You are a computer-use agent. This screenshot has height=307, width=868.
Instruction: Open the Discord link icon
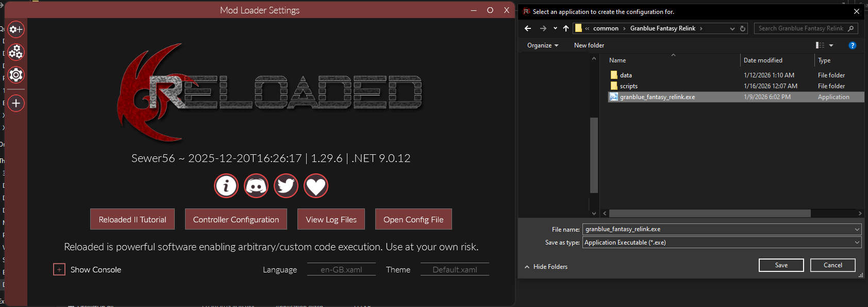256,186
